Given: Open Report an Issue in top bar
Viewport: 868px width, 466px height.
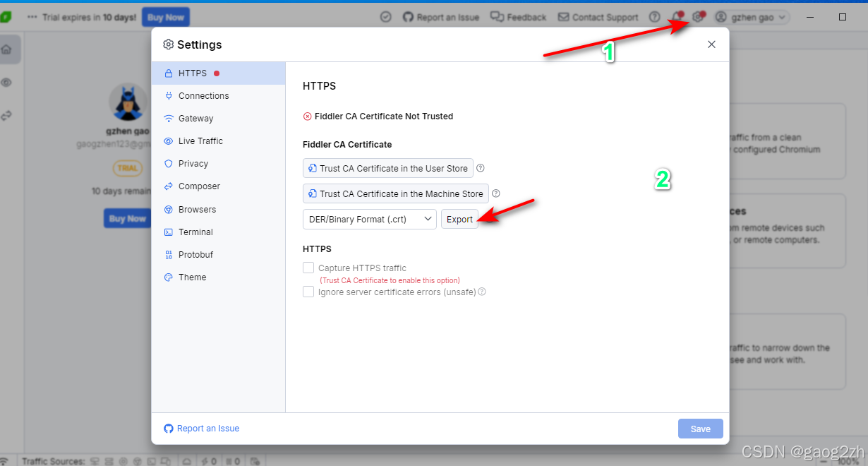Looking at the screenshot, I should pyautogui.click(x=441, y=17).
